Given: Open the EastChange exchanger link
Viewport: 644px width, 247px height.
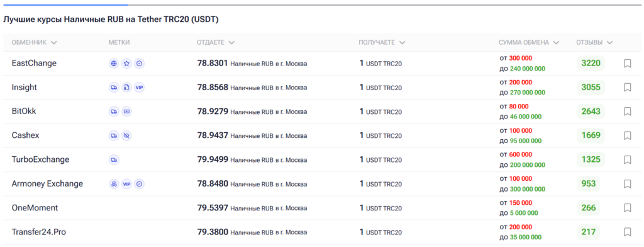Looking at the screenshot, I should (x=34, y=64).
